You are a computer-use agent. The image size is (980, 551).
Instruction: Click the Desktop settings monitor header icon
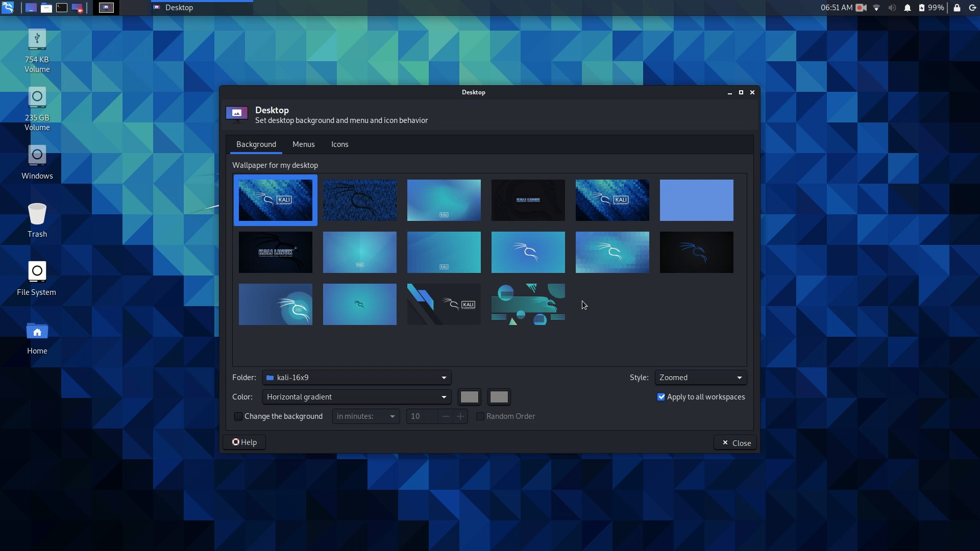tap(237, 114)
